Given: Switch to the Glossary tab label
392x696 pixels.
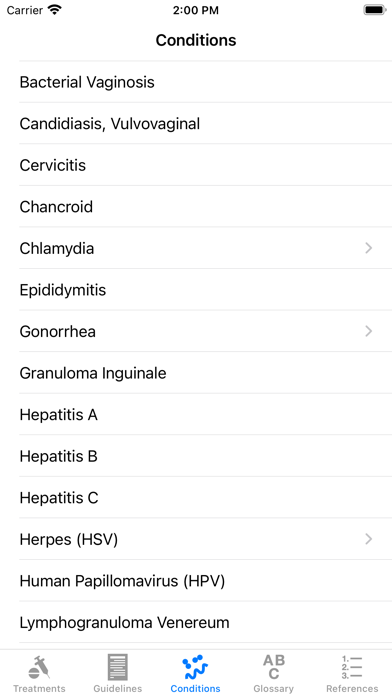Looking at the screenshot, I should pyautogui.click(x=273, y=689).
